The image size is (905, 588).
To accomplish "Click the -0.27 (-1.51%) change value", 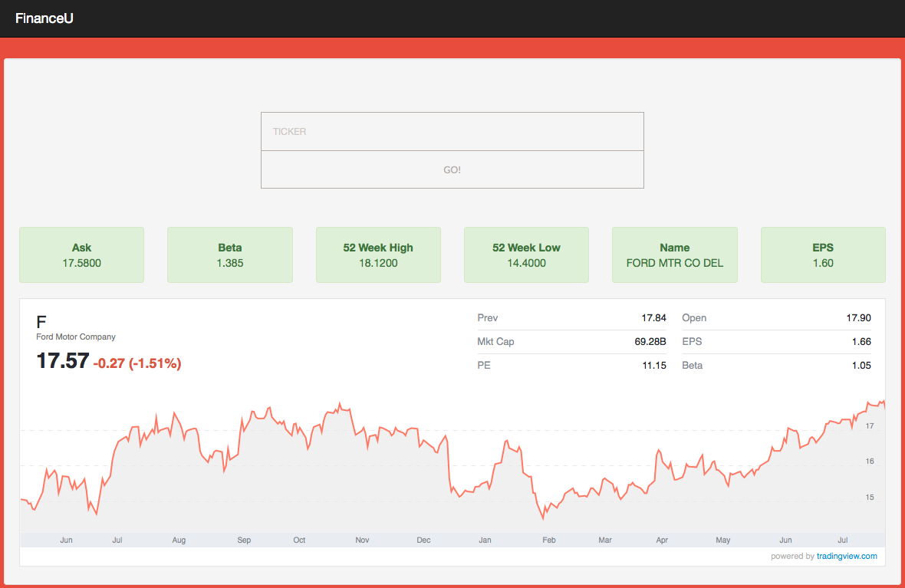I will click(137, 363).
